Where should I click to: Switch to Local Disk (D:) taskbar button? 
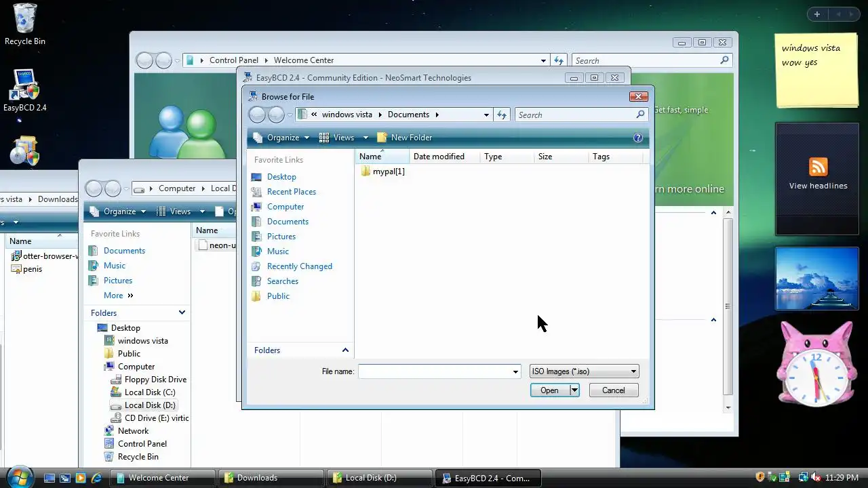click(x=380, y=478)
